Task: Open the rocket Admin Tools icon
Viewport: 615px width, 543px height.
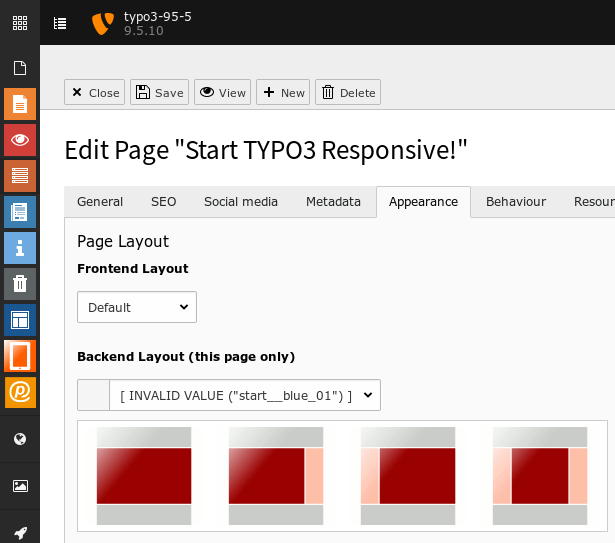Action: [20, 533]
